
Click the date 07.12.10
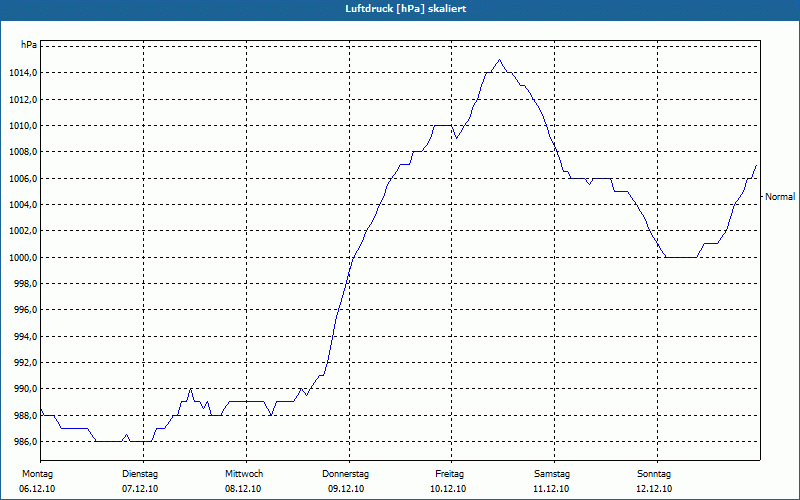coord(140,489)
